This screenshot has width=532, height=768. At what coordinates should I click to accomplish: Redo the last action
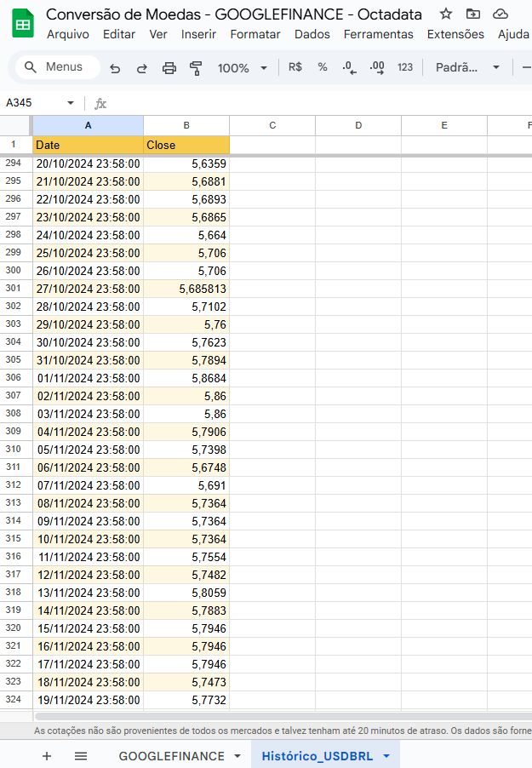142,68
